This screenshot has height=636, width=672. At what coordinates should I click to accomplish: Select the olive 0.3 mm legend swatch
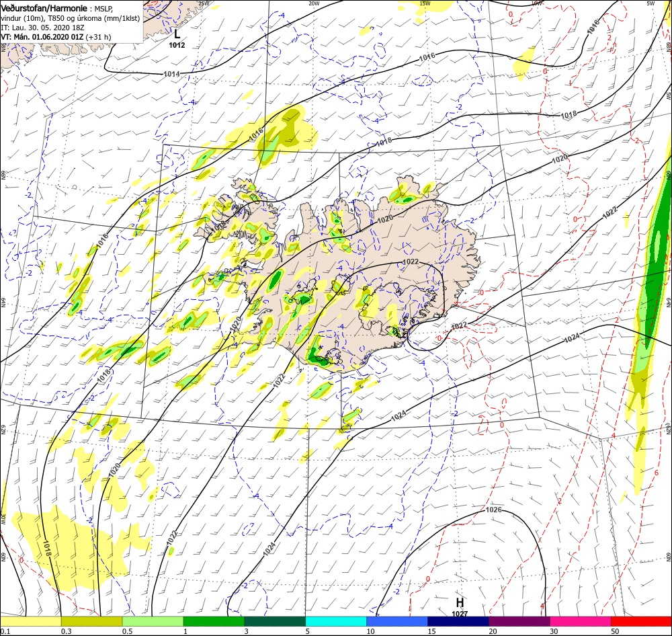coord(91,621)
